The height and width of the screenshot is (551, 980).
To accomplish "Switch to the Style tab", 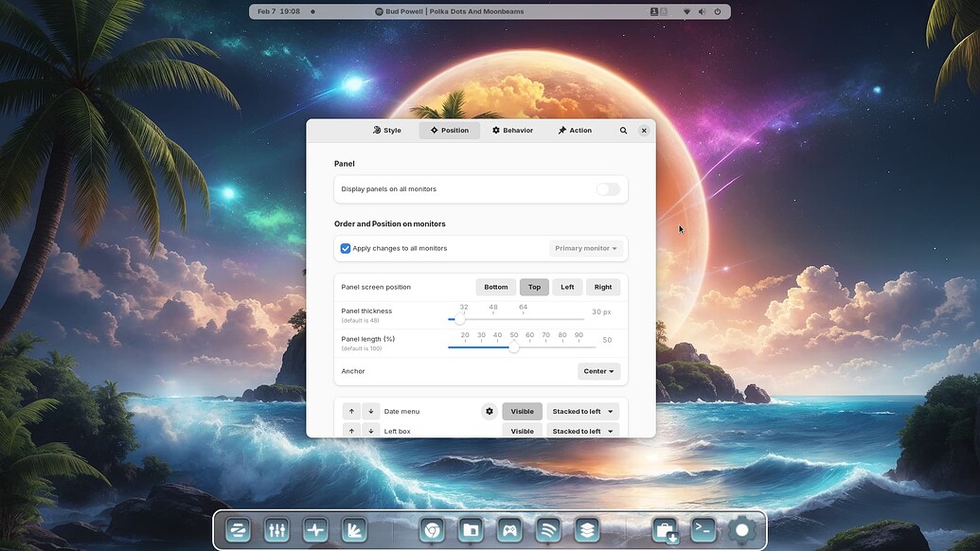I will pyautogui.click(x=387, y=130).
